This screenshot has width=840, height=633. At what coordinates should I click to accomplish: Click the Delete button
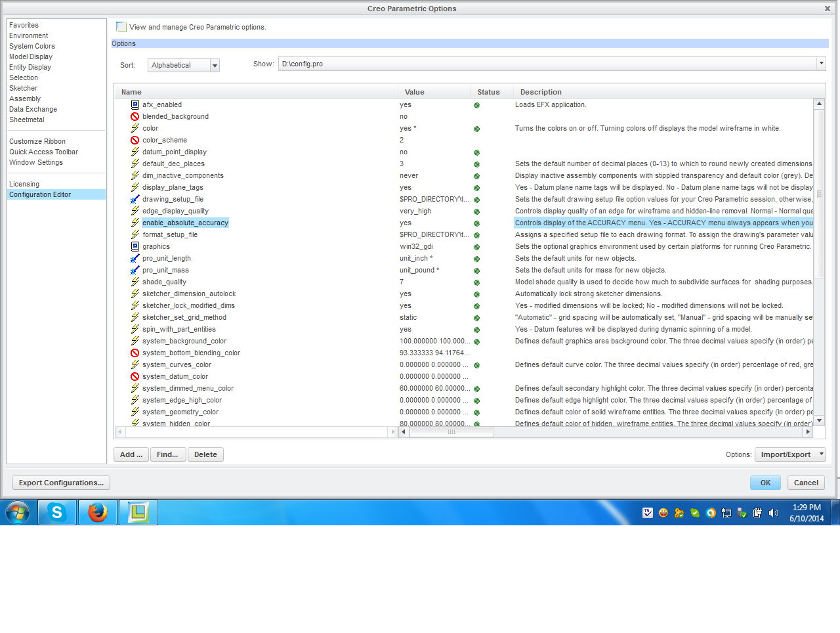tap(205, 454)
